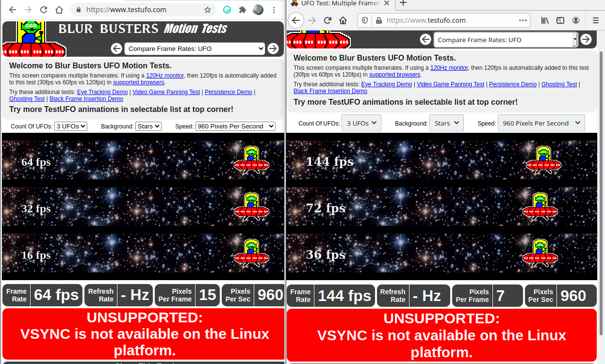Expand Count Of UFOs dropdown in Chrome
The width and height of the screenshot is (605, 364).
[71, 126]
